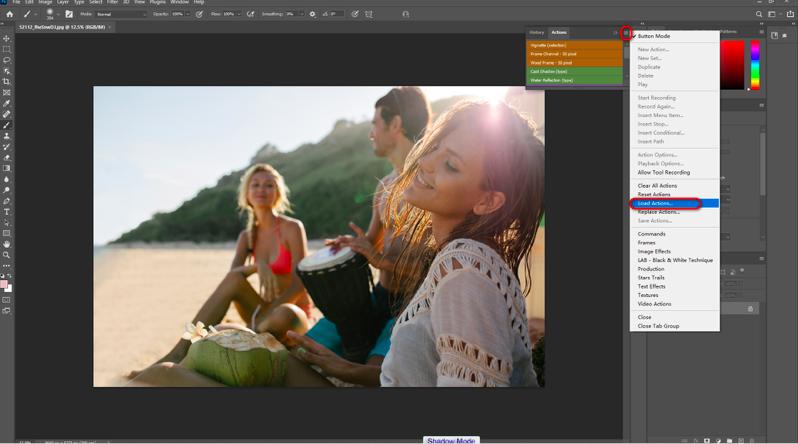The image size is (798, 444).
Task: Open the Actions panel menu icon
Action: [x=626, y=33]
